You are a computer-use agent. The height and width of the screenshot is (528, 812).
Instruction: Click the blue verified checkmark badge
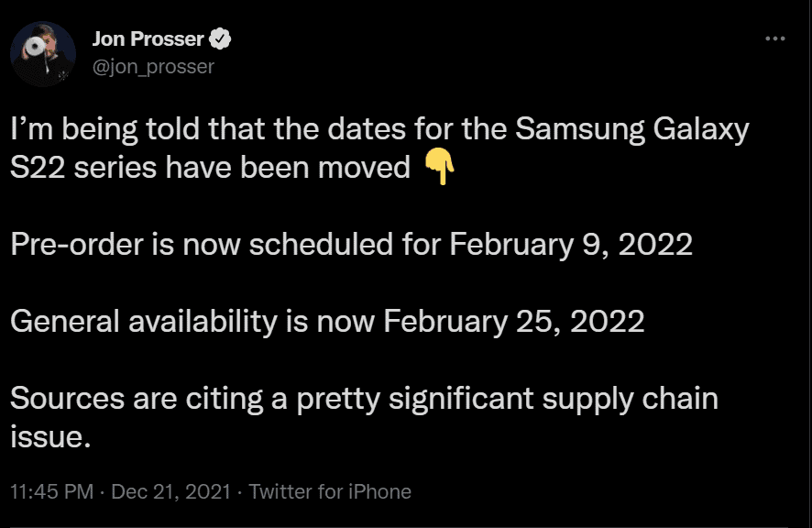pos(220,38)
